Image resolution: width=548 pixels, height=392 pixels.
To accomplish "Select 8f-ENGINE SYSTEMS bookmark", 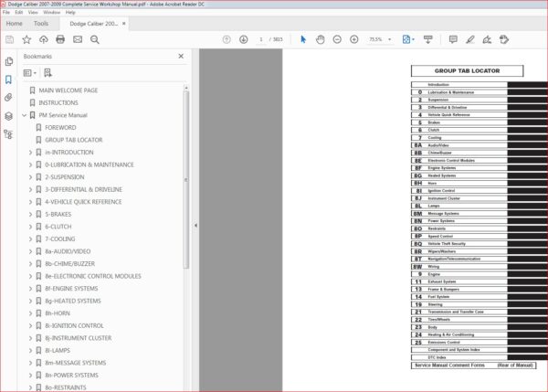I will point(71,289).
